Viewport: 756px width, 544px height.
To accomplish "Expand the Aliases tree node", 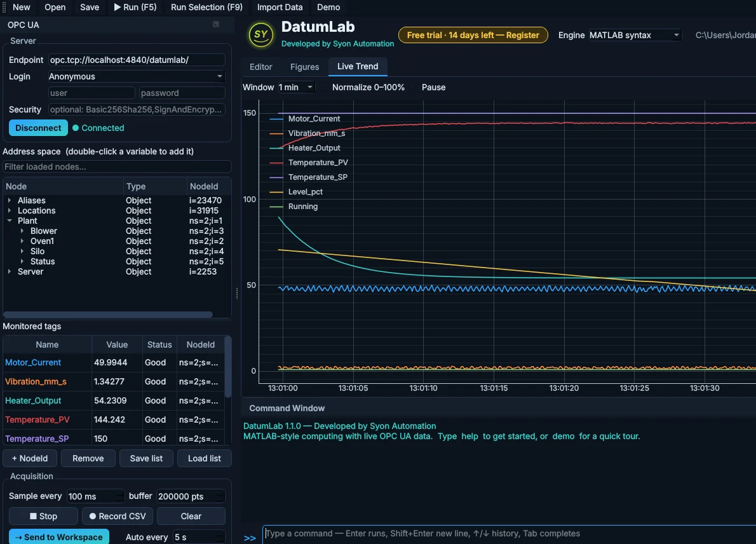I will pos(9,200).
